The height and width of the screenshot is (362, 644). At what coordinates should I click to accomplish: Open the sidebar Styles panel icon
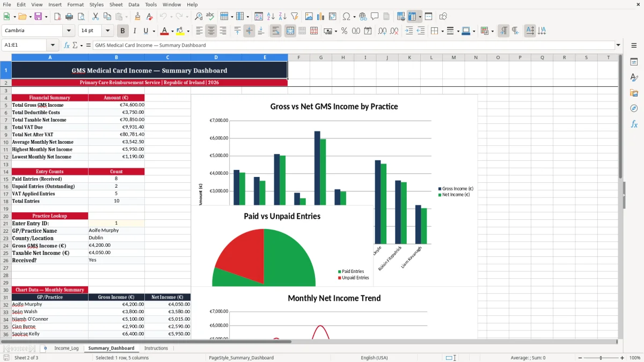[x=634, y=78]
